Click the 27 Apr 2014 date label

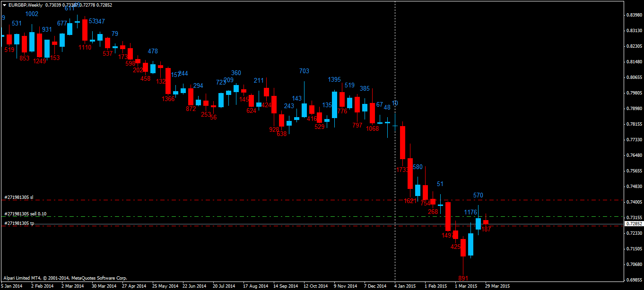(134, 286)
